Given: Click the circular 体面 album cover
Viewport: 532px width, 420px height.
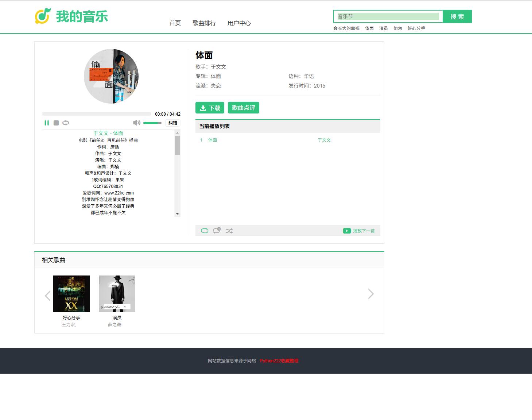Looking at the screenshot, I should click(111, 76).
